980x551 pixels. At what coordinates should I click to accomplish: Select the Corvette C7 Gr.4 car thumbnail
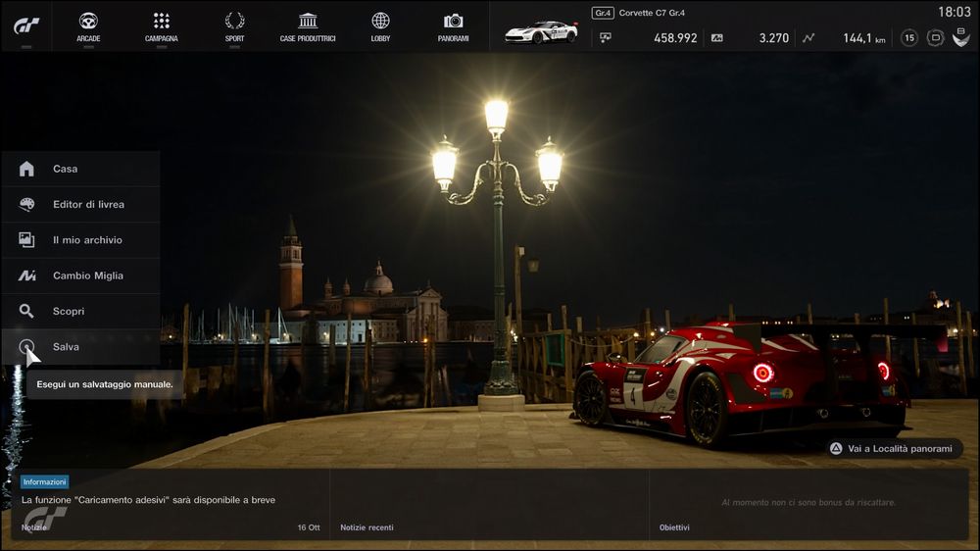click(541, 32)
